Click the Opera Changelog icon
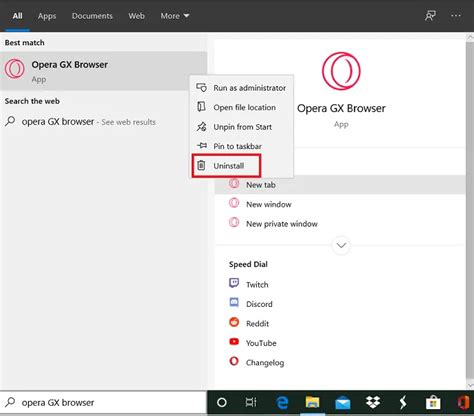Viewport: 474px width, 416px height. point(234,361)
